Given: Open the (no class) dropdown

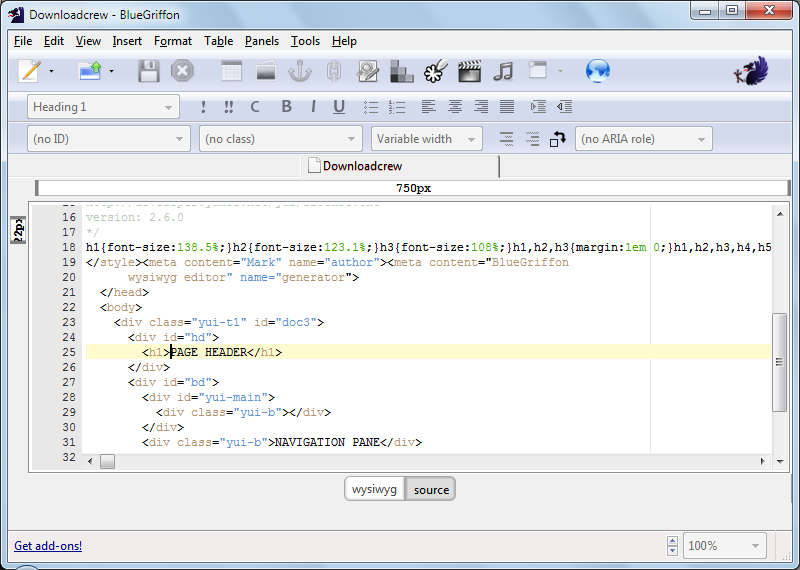Looking at the screenshot, I should pyautogui.click(x=281, y=139).
